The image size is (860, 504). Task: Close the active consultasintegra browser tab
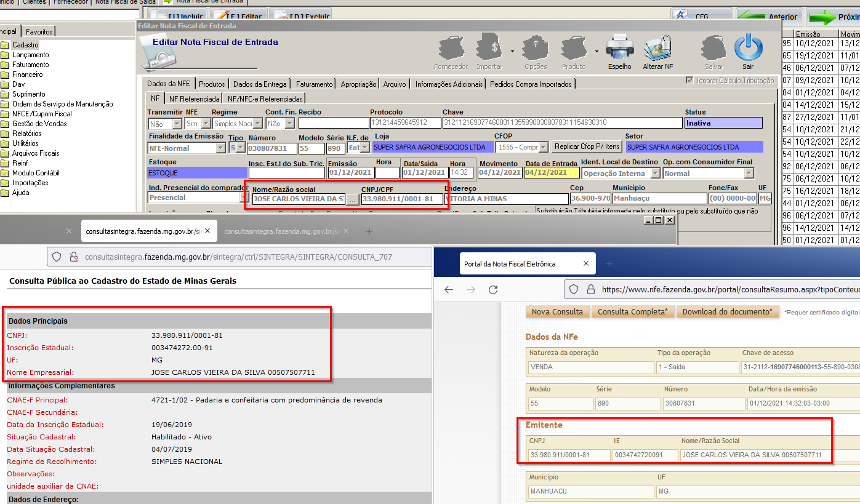[207, 231]
